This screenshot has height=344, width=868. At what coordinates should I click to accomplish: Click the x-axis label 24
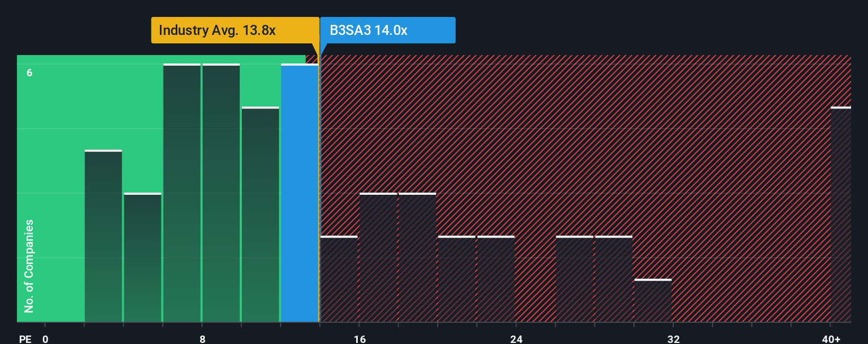[x=517, y=339]
